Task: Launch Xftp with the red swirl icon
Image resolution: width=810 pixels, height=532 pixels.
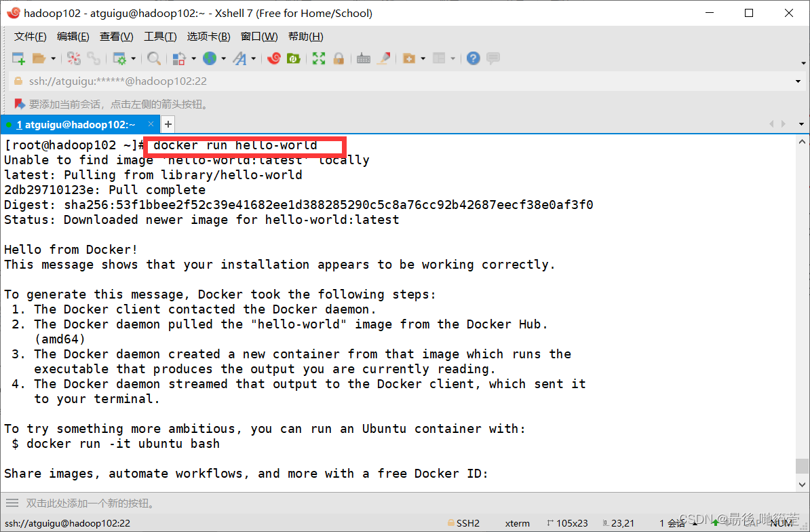Action: point(274,58)
